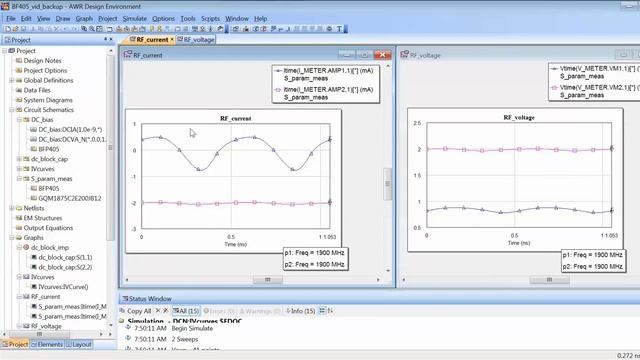This screenshot has height=360, width=640.
Task: Click the Project panel pin icon
Action: point(105,39)
